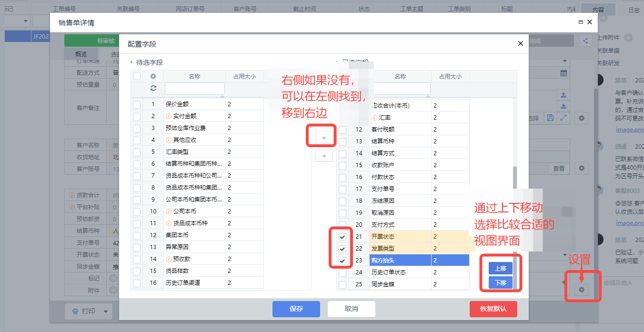644x332 pixels.
Task: Click the settings gear highlighted as 设置
Action: coord(582,289)
